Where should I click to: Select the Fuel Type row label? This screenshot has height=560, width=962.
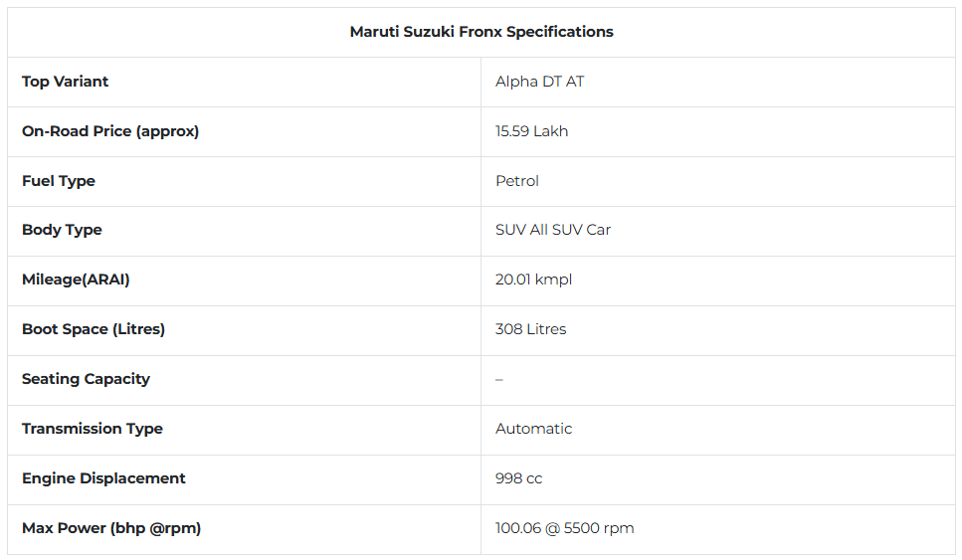tap(59, 181)
